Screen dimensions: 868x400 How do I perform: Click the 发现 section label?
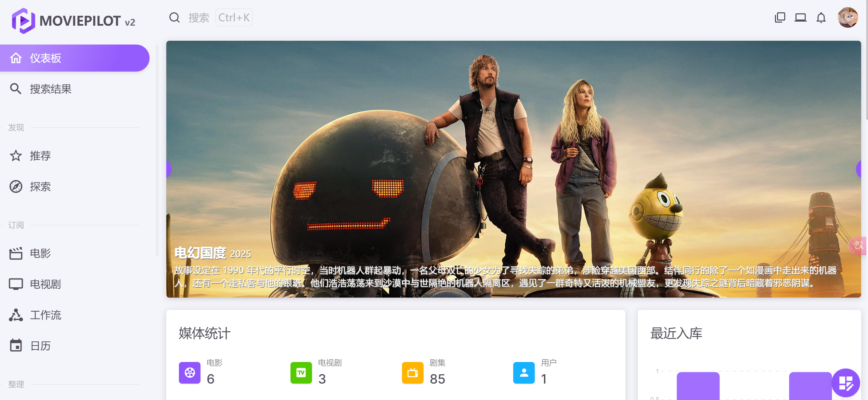pos(16,127)
